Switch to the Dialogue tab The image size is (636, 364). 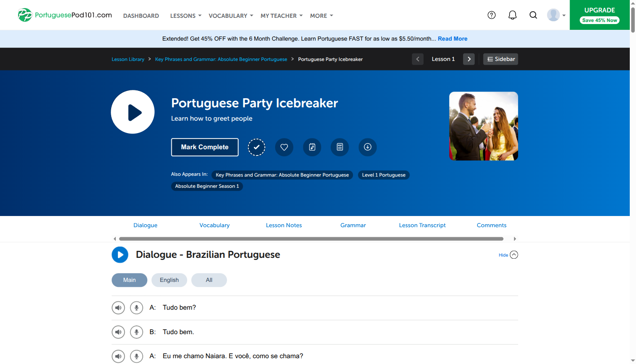pyautogui.click(x=145, y=225)
